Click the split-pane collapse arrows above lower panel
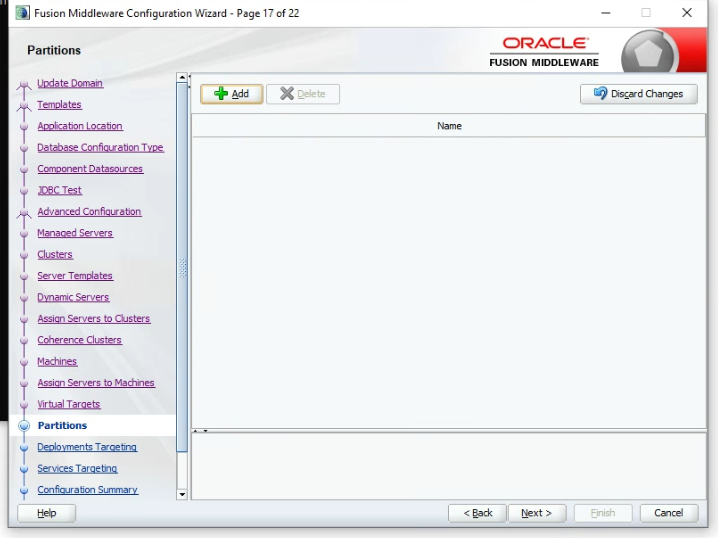Viewport: 718px width, 538px height. [x=200, y=431]
